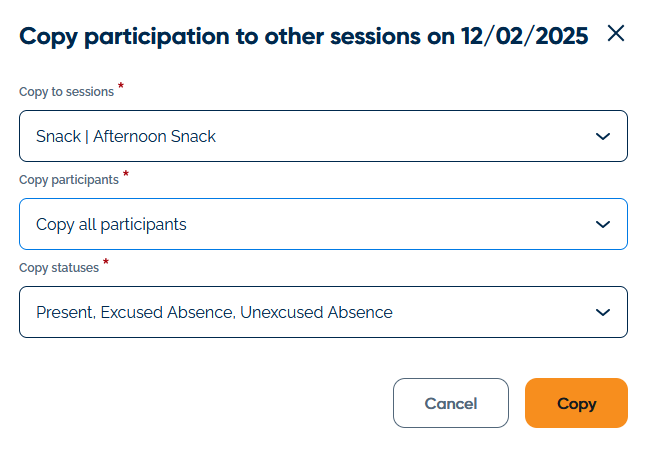Open the Copy statuses dropdown
This screenshot has height=449, width=646.
[322, 312]
